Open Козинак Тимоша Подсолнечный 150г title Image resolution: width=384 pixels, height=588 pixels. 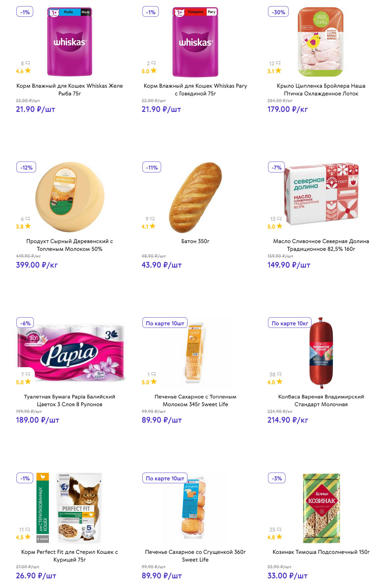click(x=321, y=552)
